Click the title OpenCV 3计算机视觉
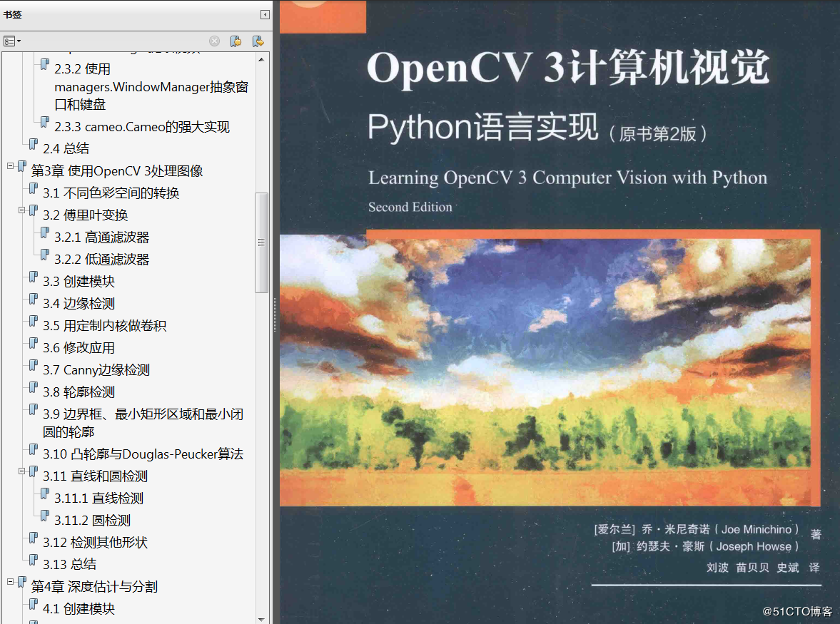840x624 pixels. (568, 68)
